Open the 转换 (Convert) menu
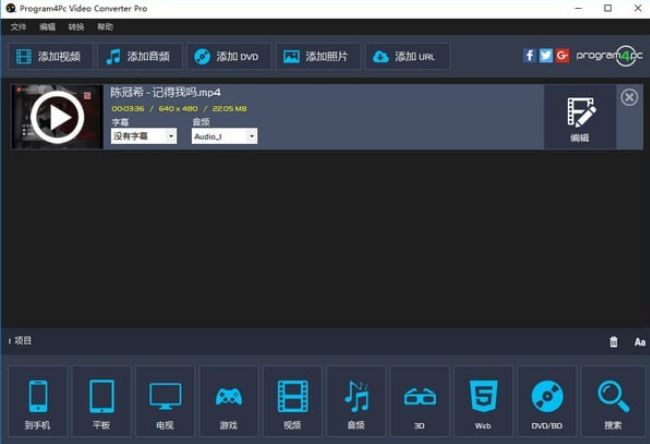Viewport: 650px width, 444px height. (76, 27)
